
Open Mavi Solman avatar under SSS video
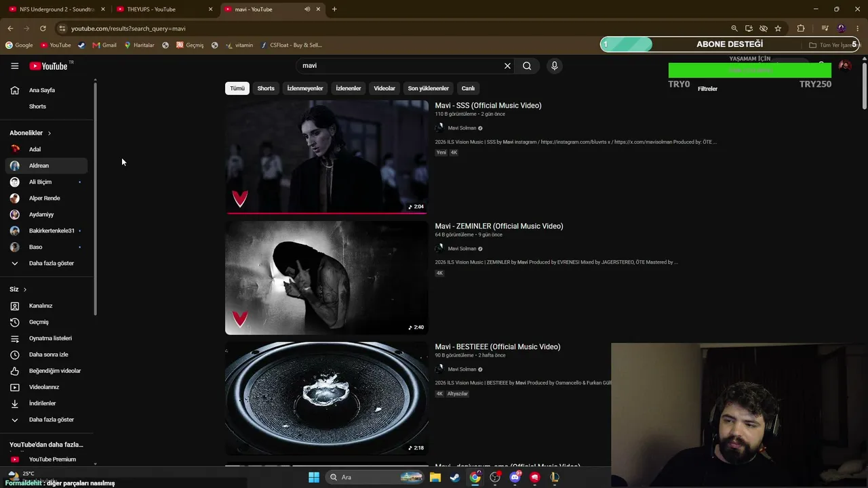coord(439,128)
